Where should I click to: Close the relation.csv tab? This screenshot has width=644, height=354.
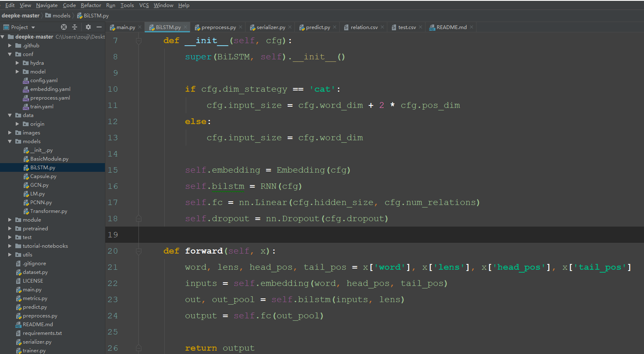coord(382,27)
